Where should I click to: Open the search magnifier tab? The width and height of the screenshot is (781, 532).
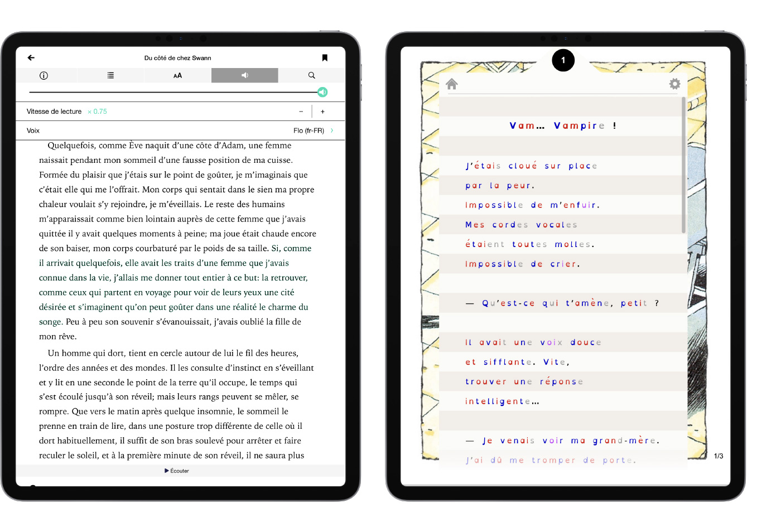point(312,75)
